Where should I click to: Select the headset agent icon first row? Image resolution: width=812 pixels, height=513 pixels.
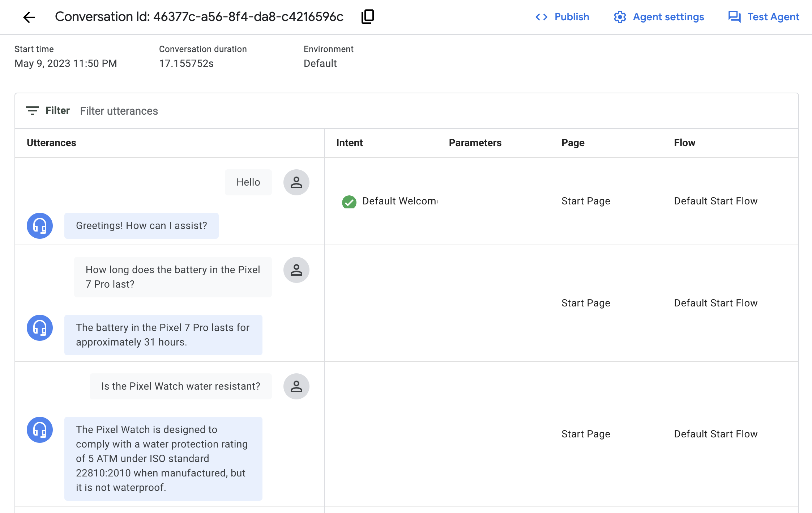coord(39,226)
